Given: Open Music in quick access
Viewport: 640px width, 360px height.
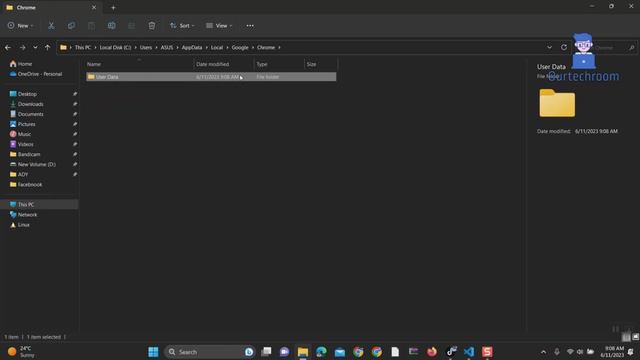Looking at the screenshot, I should [x=20, y=134].
